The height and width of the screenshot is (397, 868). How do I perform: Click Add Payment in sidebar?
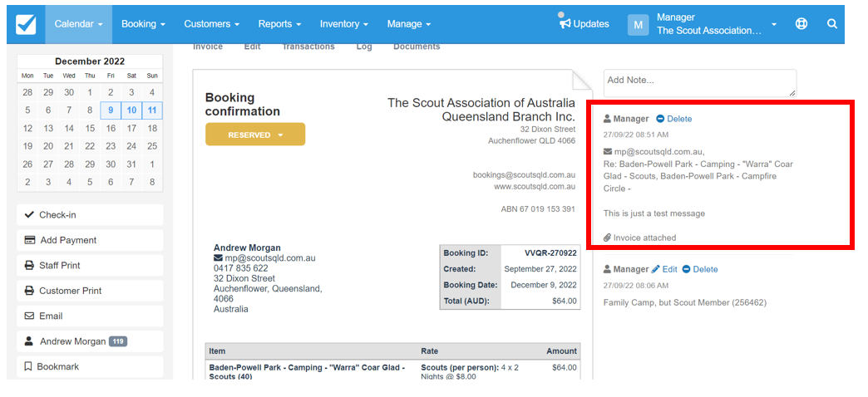(x=90, y=240)
